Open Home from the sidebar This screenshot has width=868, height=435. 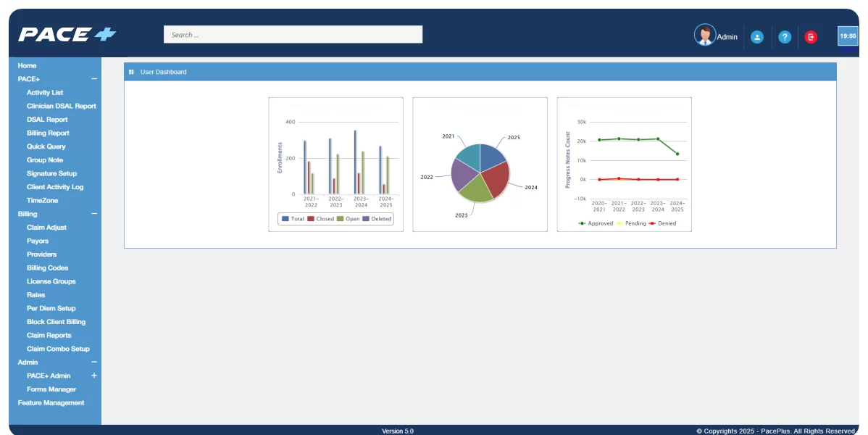tap(27, 65)
